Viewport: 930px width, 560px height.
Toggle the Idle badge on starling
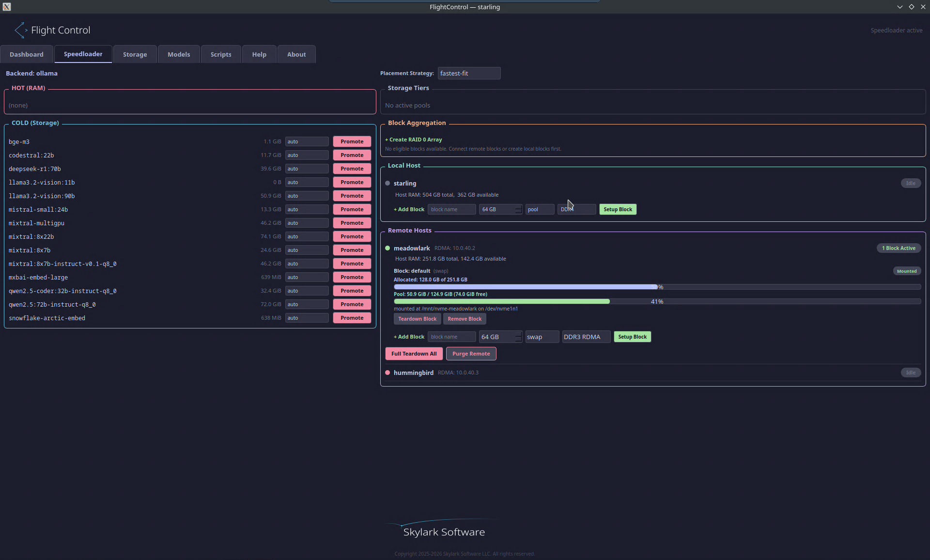[911, 183]
